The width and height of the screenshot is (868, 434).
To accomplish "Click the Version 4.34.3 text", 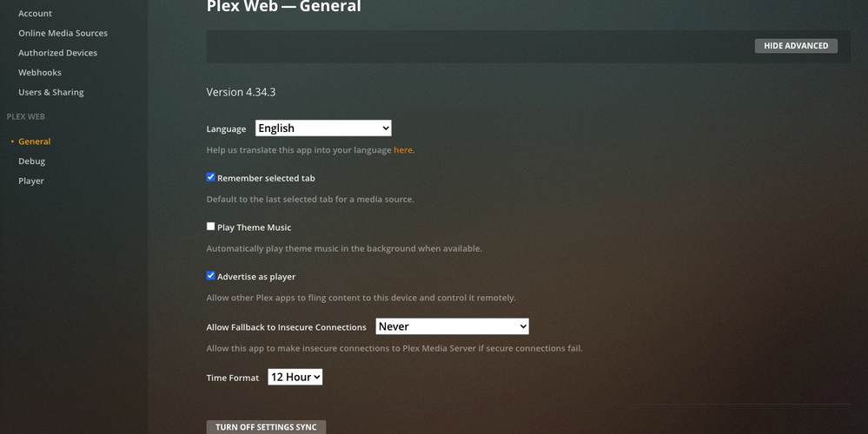I will click(x=241, y=92).
